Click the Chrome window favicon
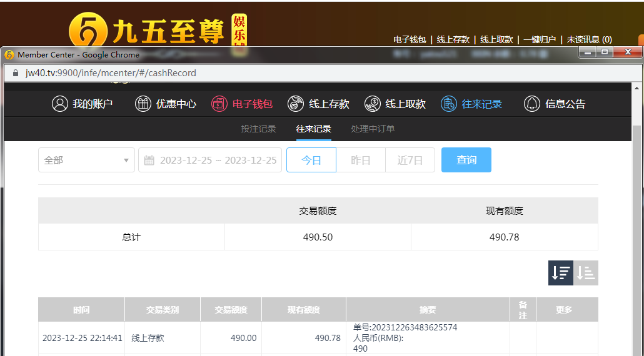Viewport: 644px width, 356px height. [x=9, y=55]
